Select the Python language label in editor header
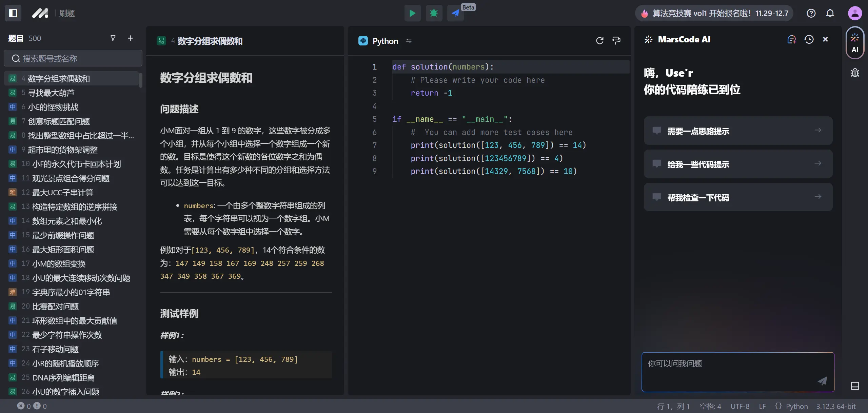The width and height of the screenshot is (868, 413). (x=385, y=41)
